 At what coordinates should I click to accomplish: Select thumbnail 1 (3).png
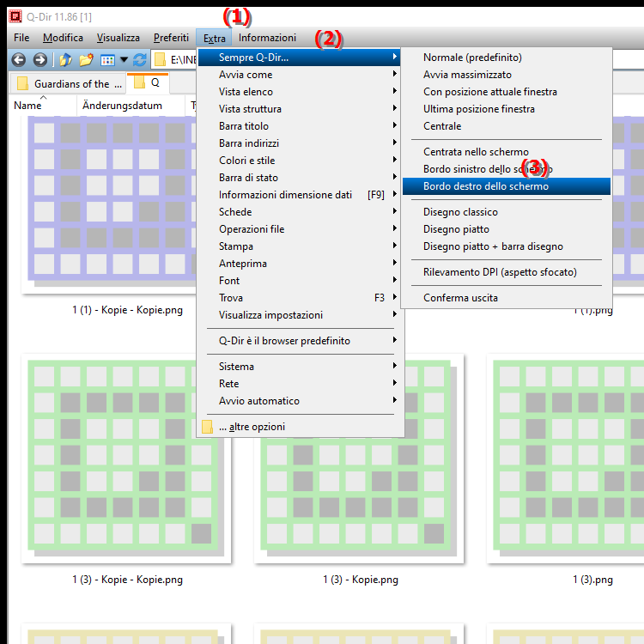567,459
